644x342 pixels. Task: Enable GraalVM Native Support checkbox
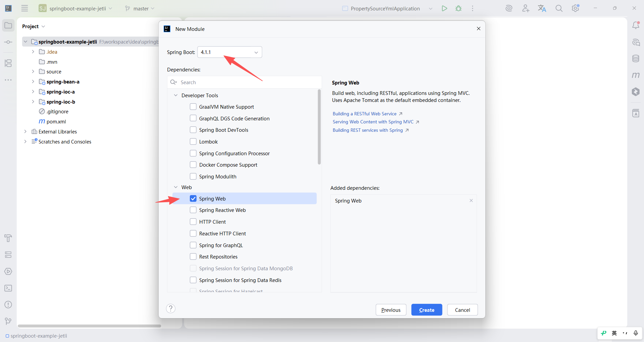coord(193,107)
